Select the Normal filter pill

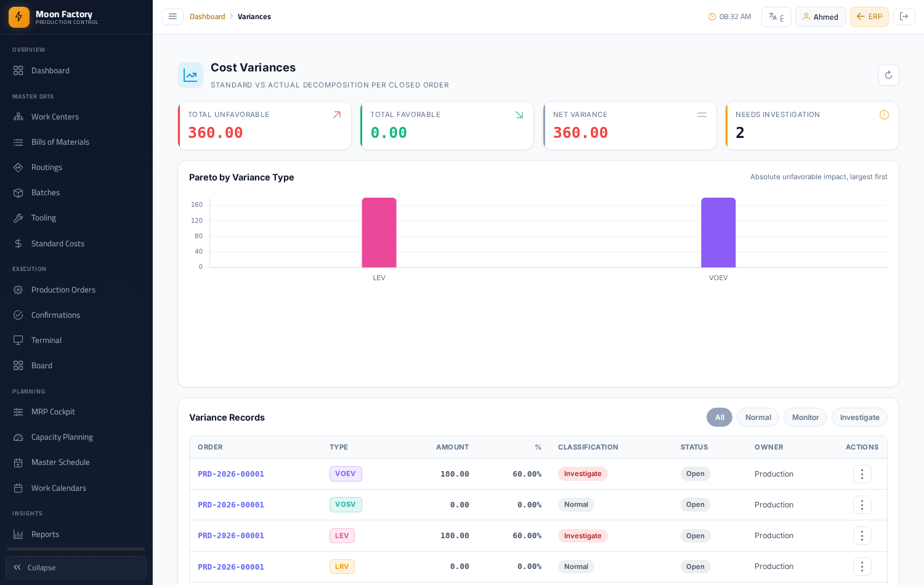coord(758,418)
